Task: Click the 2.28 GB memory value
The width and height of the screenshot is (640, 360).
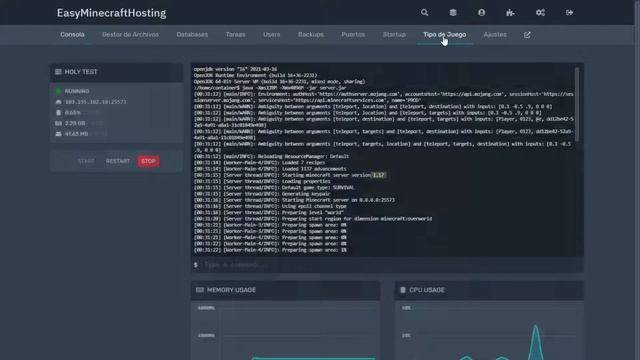Action: [75, 123]
